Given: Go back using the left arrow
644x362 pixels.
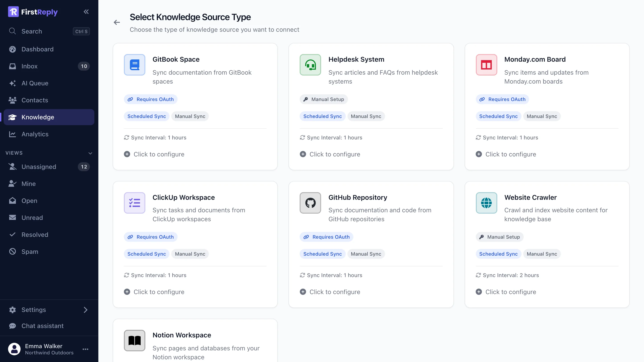Looking at the screenshot, I should click(x=117, y=23).
